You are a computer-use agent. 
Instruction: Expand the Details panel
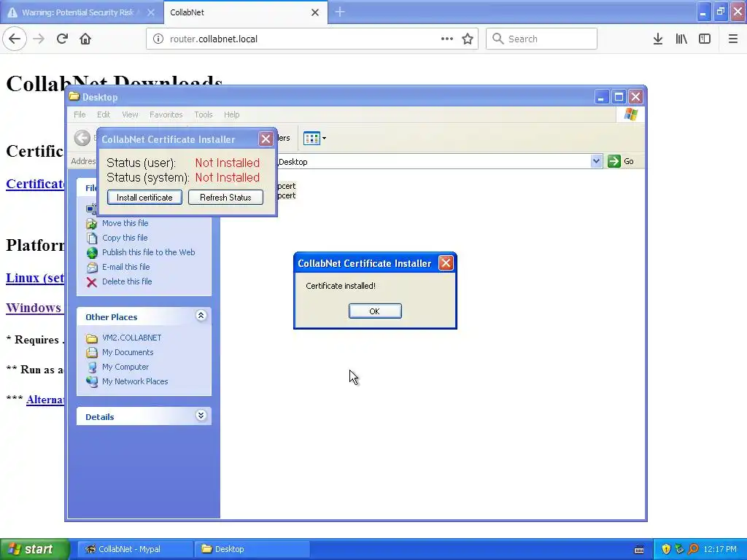(201, 416)
